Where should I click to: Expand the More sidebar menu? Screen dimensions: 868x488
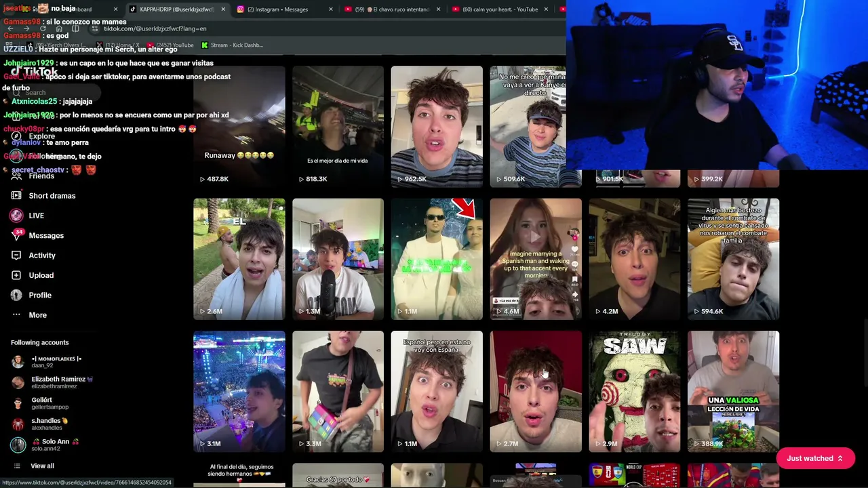tap(38, 315)
